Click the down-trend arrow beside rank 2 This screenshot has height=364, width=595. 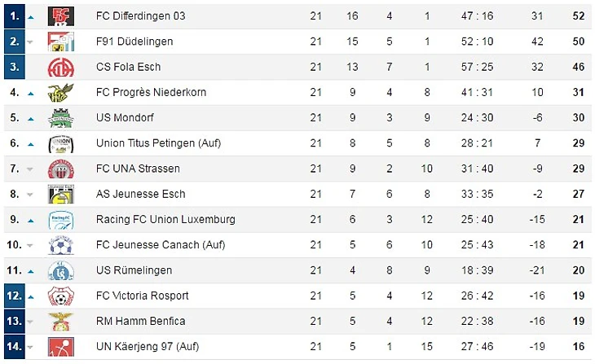[x=30, y=42]
